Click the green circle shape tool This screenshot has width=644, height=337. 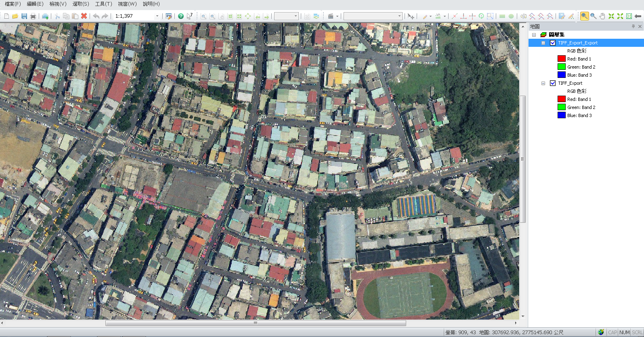[x=511, y=16]
